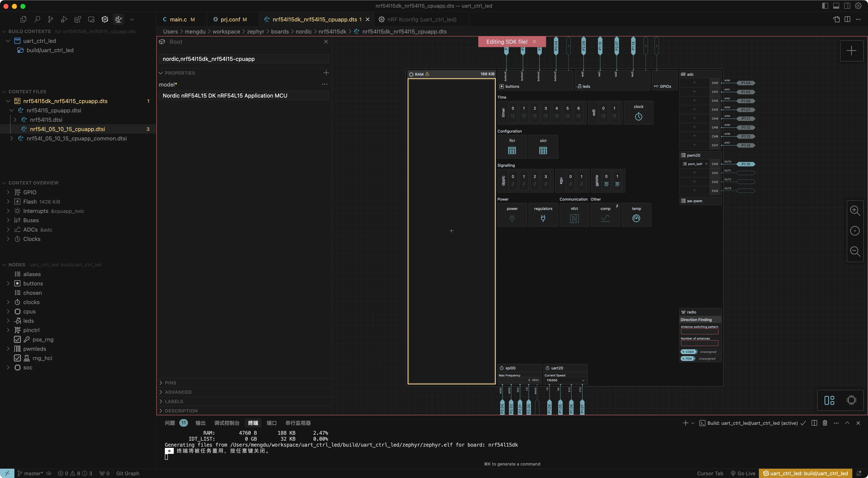Switch to the main.c tab

[178, 19]
